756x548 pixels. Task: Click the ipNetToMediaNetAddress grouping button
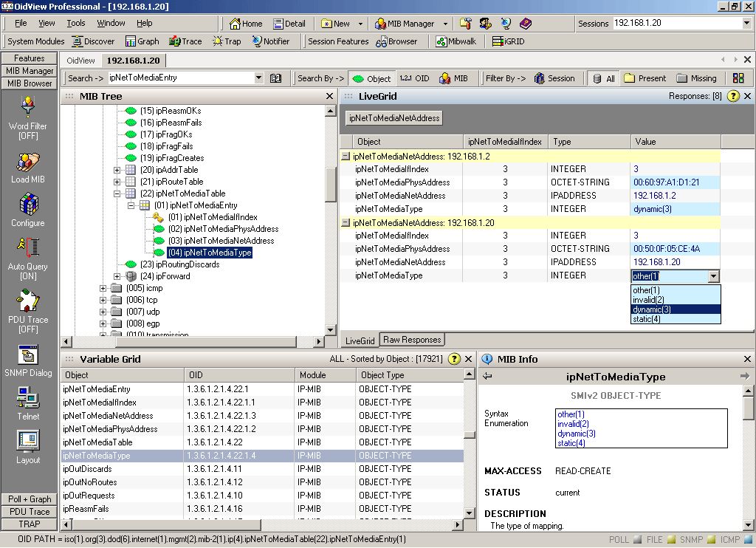(x=394, y=117)
